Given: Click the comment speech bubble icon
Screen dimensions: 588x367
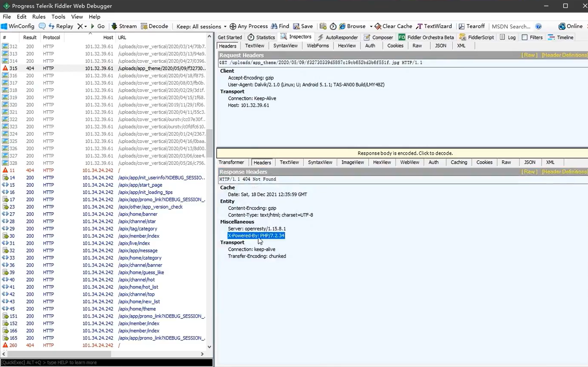Looking at the screenshot, I should click(42, 26).
